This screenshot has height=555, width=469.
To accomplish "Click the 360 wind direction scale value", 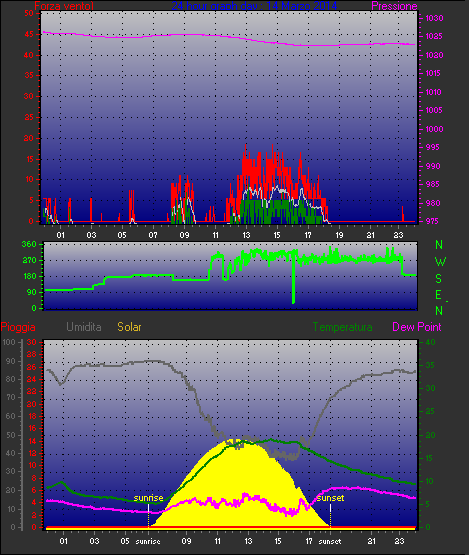I will (29, 244).
